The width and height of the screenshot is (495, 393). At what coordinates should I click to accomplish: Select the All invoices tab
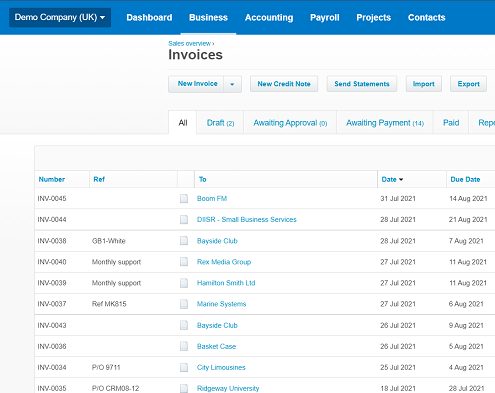pyautogui.click(x=183, y=123)
